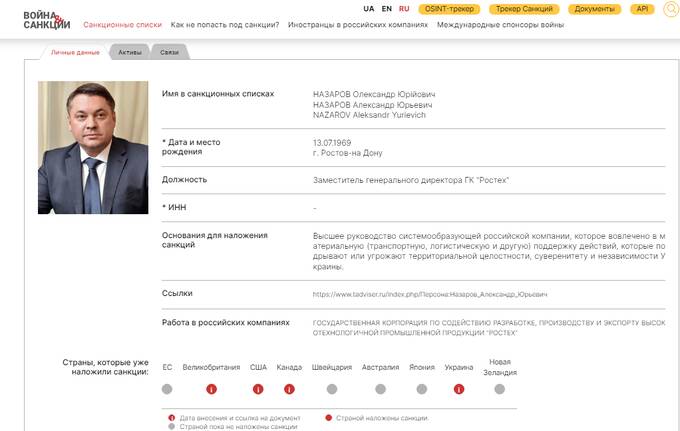Click the birth date 13.07.1969
Image resolution: width=680 pixels, height=431 pixels.
tap(332, 143)
